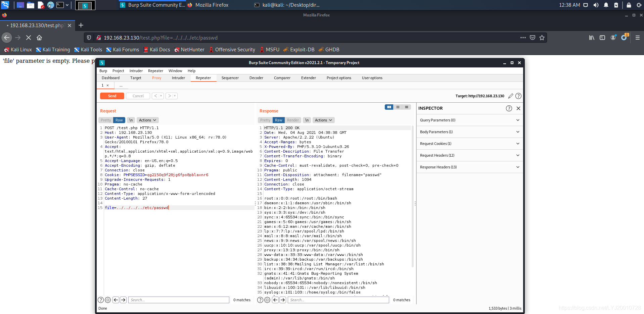This screenshot has width=644, height=314.
Task: Open the Firefox Library icon
Action: [x=592, y=38]
